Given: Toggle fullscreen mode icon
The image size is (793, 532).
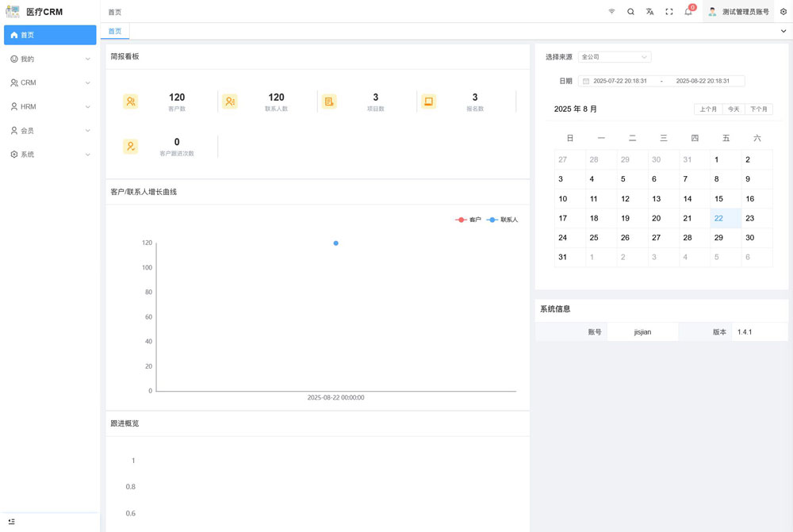Looking at the screenshot, I should tap(669, 12).
